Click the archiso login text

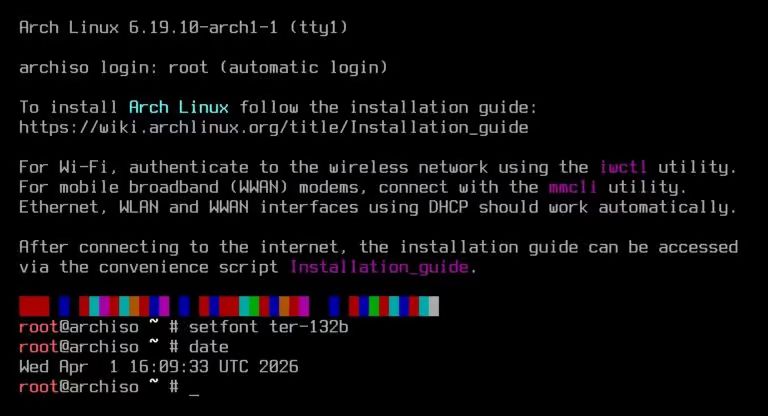(89, 67)
